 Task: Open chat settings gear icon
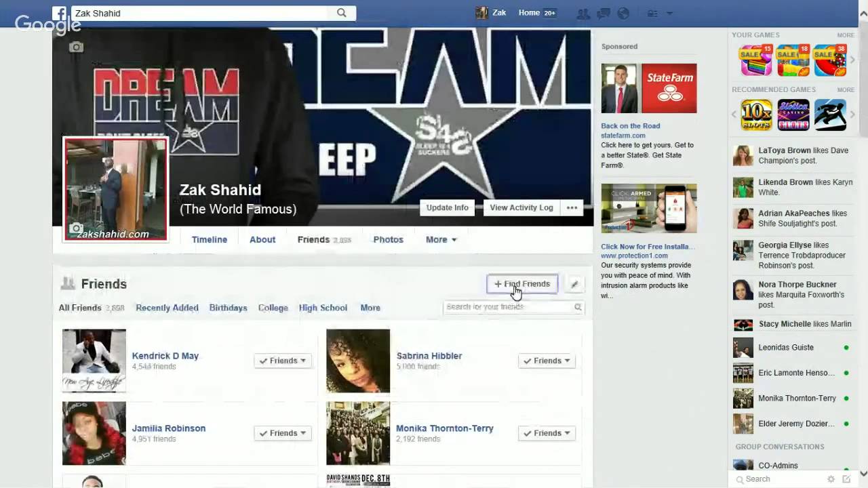point(831,479)
